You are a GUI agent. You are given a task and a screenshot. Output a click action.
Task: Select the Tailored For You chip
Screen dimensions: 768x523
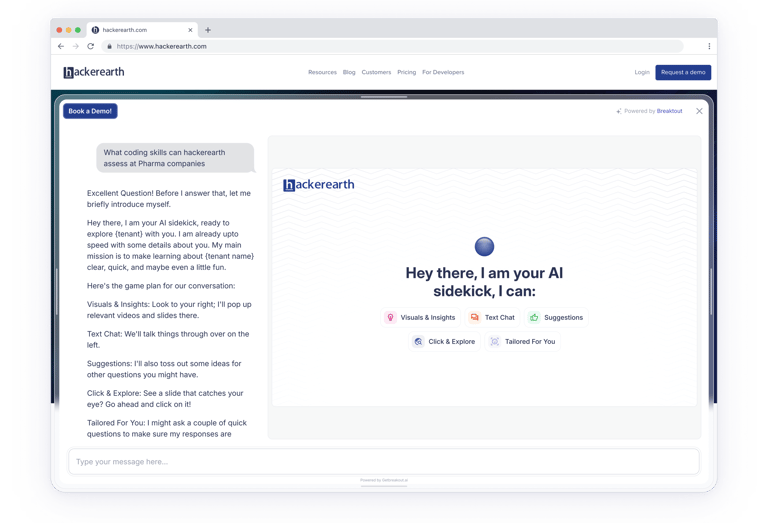(523, 341)
